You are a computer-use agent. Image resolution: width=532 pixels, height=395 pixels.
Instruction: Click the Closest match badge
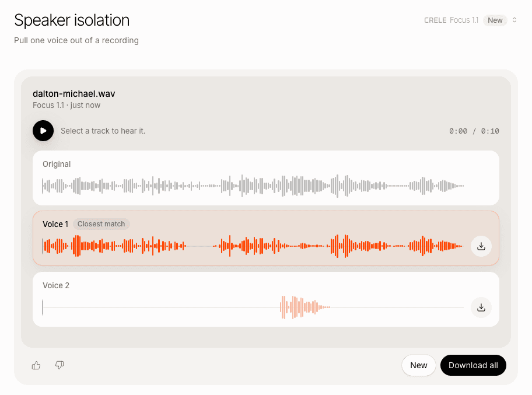tap(101, 224)
